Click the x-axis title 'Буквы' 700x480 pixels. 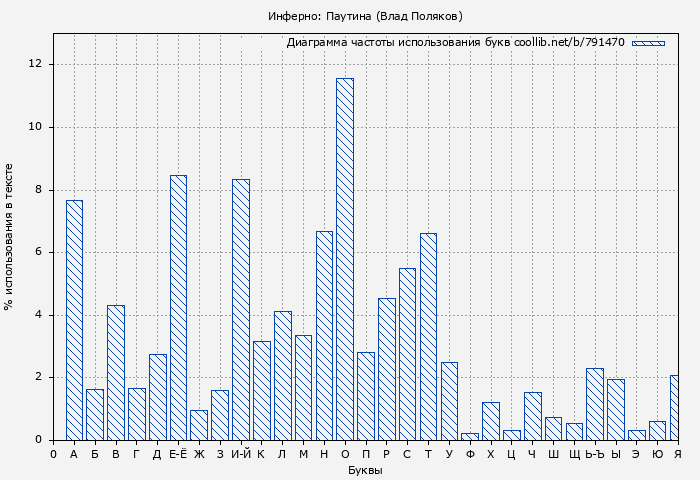365,470
